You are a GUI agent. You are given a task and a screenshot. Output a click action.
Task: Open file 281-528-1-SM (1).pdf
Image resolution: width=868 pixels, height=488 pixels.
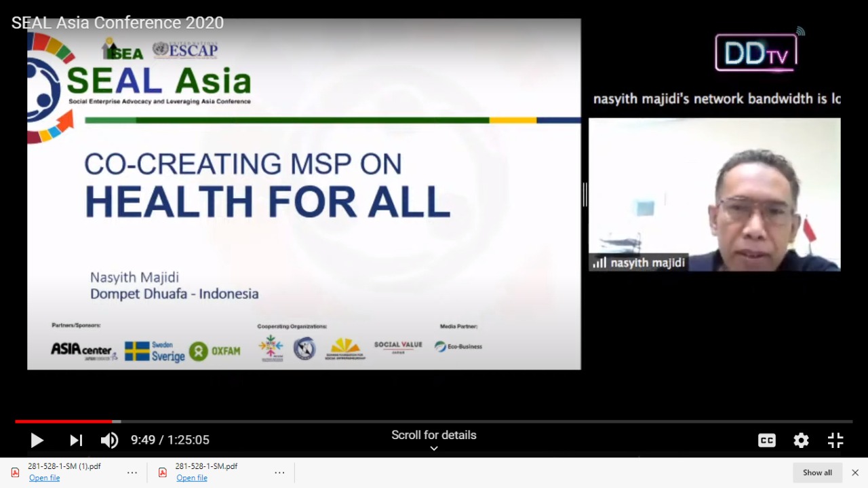45,478
